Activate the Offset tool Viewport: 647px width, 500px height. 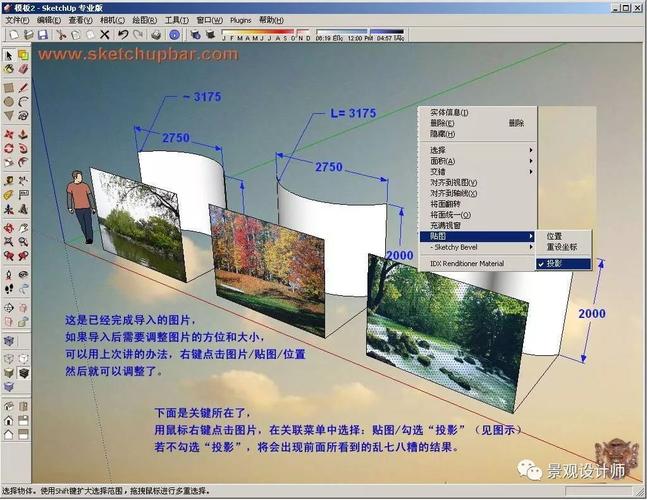coord(23,163)
